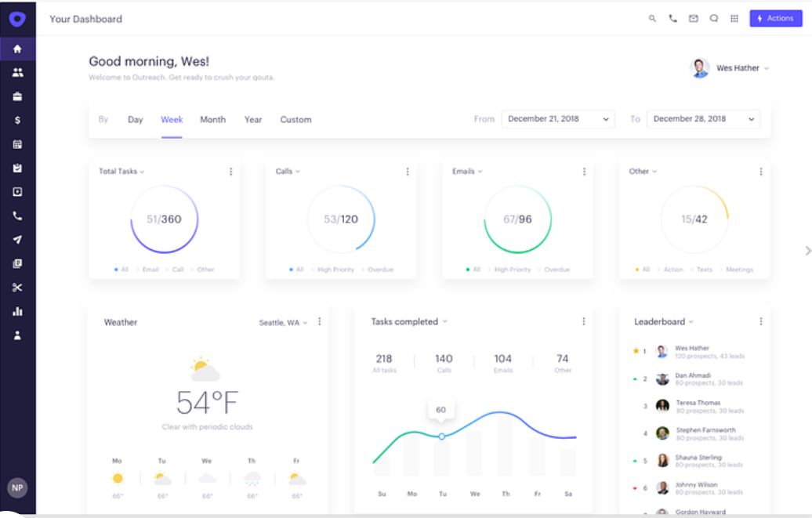Click the NP avatar at the sidebar bottom
Image resolution: width=812 pixels, height=518 pixels.
[x=17, y=487]
